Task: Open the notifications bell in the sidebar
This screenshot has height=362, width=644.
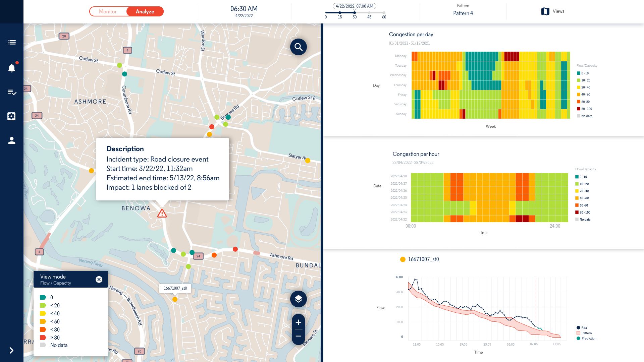Action: pos(11,68)
